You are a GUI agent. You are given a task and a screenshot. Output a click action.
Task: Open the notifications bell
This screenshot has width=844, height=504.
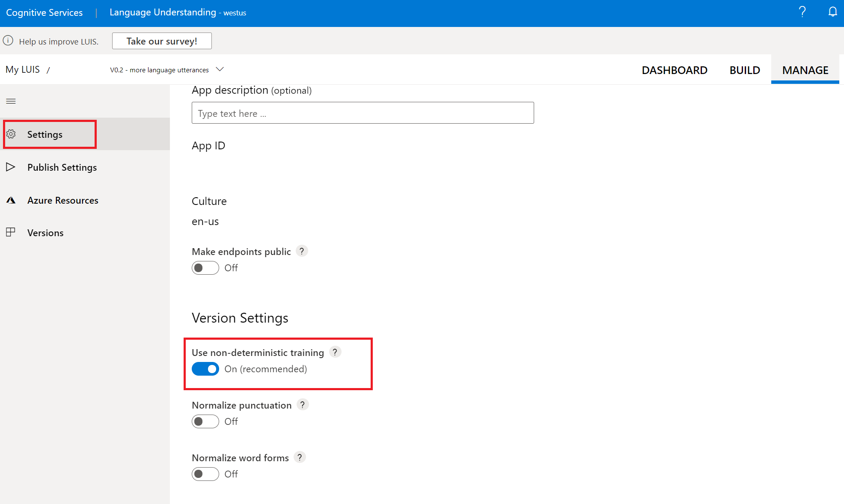832,12
